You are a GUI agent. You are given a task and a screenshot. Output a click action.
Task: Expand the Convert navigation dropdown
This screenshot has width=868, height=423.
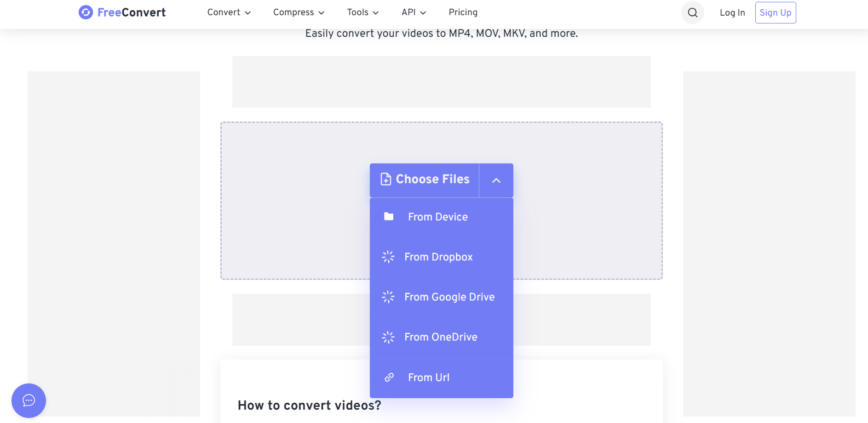(x=229, y=12)
